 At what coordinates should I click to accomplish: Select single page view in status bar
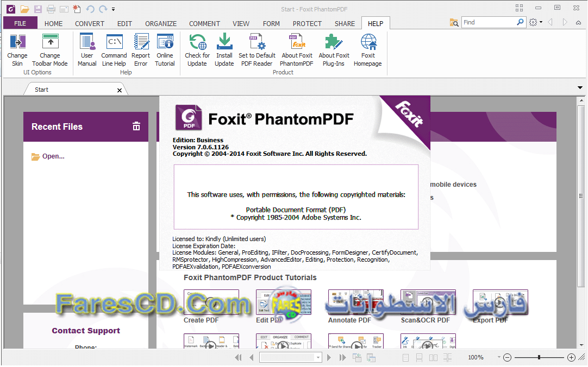406,358
